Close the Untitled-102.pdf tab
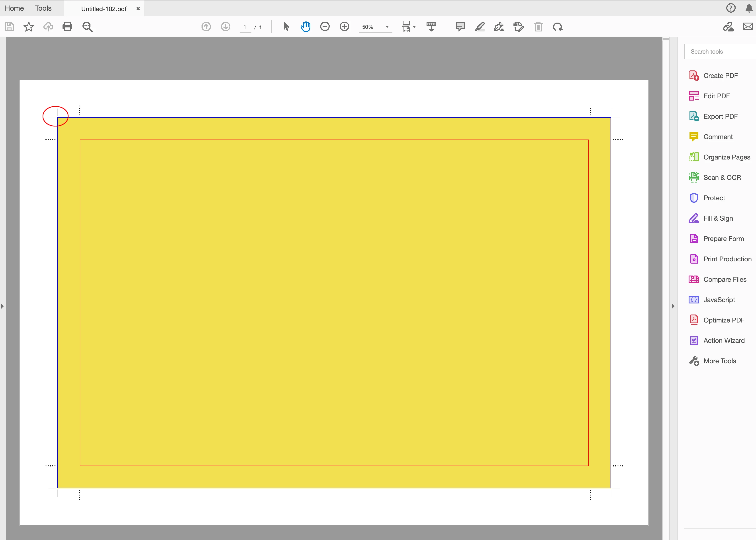The image size is (756, 540). coord(138,9)
